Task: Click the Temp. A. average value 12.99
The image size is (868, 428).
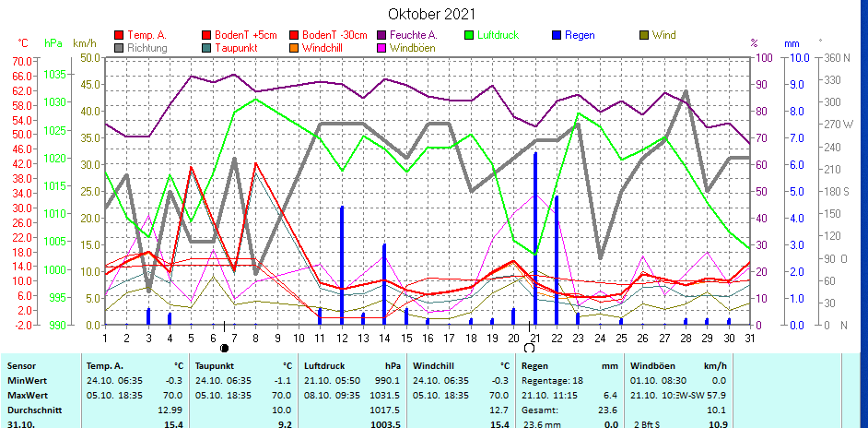Action: click(x=171, y=410)
